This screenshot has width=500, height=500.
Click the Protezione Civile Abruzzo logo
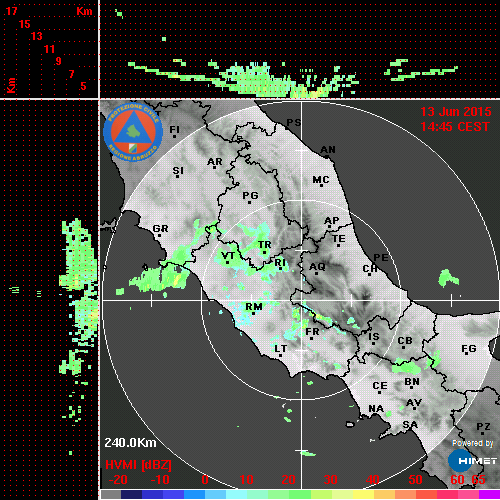point(133,132)
